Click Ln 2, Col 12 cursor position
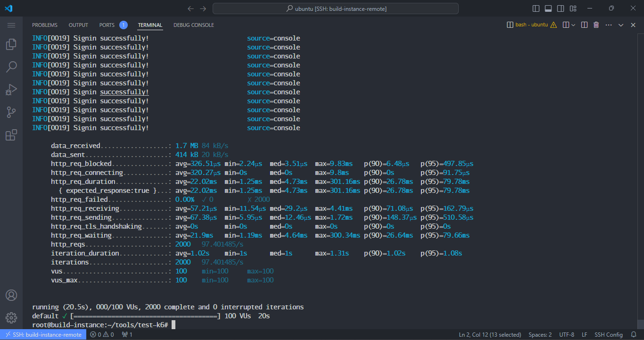This screenshot has height=340, width=644. pyautogui.click(x=490, y=334)
